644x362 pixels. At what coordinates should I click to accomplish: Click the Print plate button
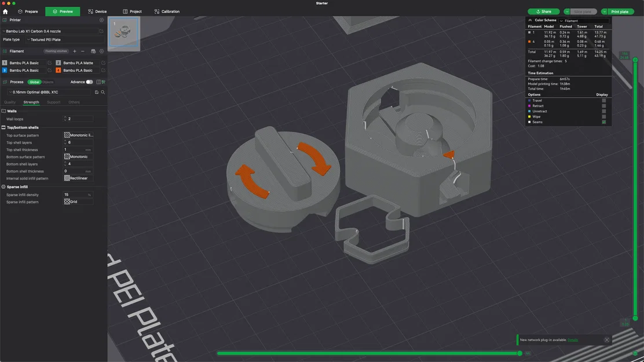620,12
